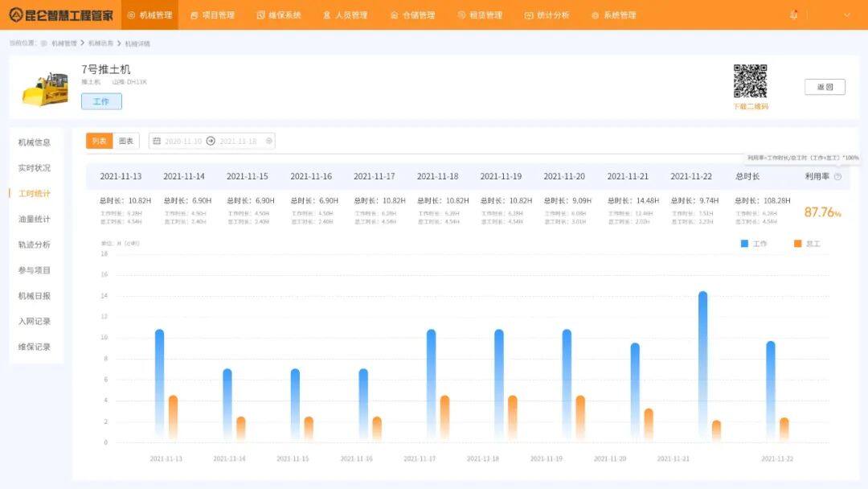Toggle the blue 工作 legend series
The width and height of the screenshot is (868, 489).
click(753, 244)
